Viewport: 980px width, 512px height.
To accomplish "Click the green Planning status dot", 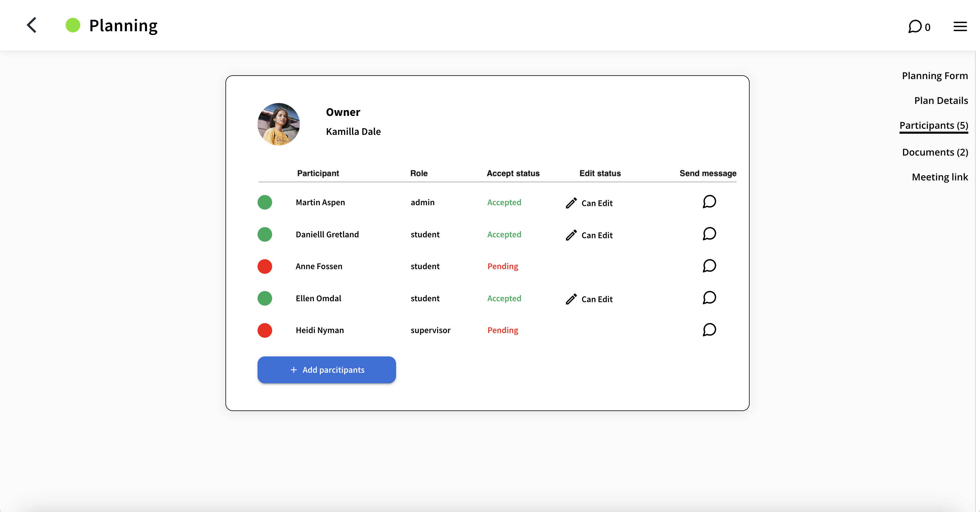I will pyautogui.click(x=73, y=25).
